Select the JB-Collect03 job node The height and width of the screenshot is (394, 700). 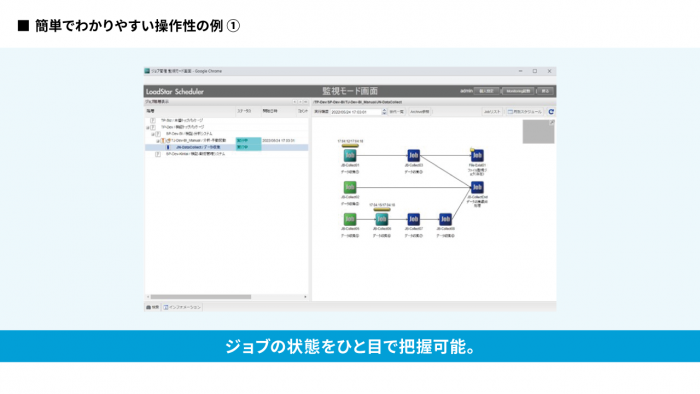tap(413, 155)
